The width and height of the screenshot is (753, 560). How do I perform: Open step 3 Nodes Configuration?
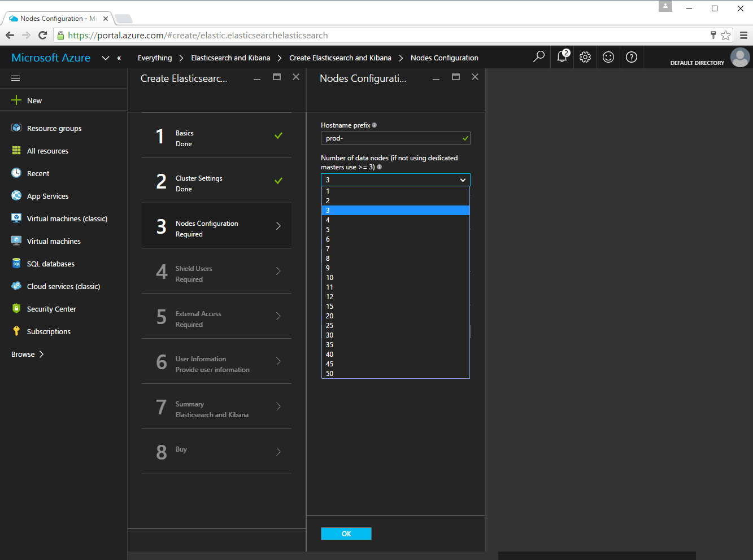(216, 226)
